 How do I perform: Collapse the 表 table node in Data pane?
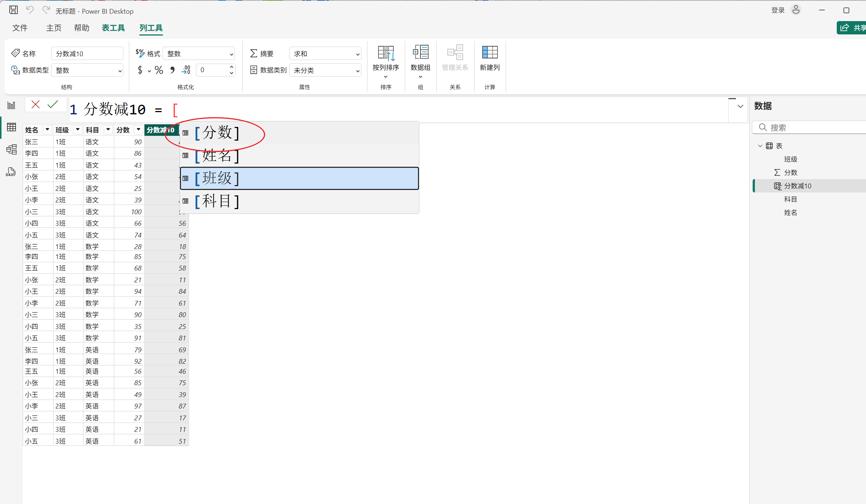point(760,146)
